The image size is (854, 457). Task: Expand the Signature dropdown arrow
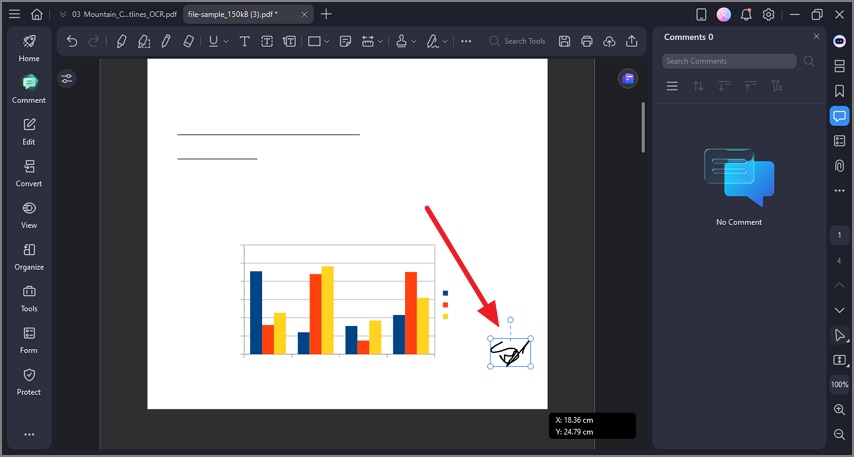pos(445,41)
